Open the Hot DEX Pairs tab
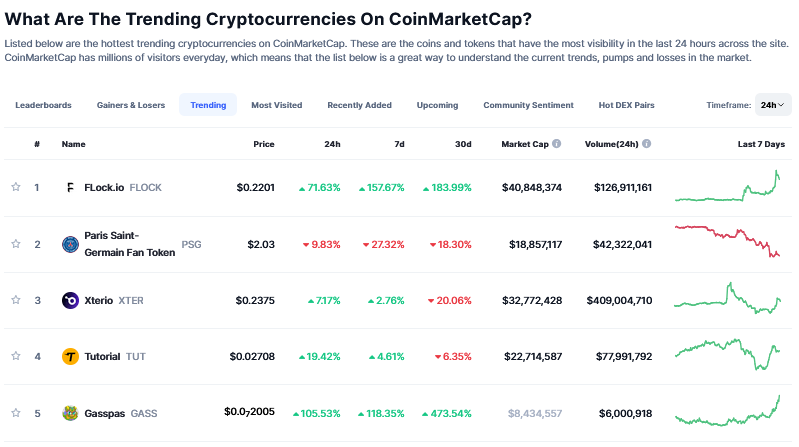 pos(626,105)
